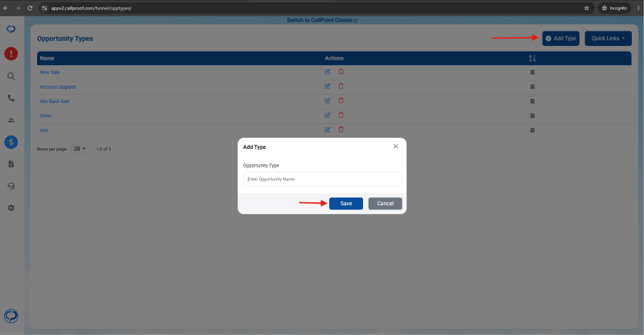The image size is (644, 335).
Task: Expand the Quick Links dropdown
Action: coord(608,38)
